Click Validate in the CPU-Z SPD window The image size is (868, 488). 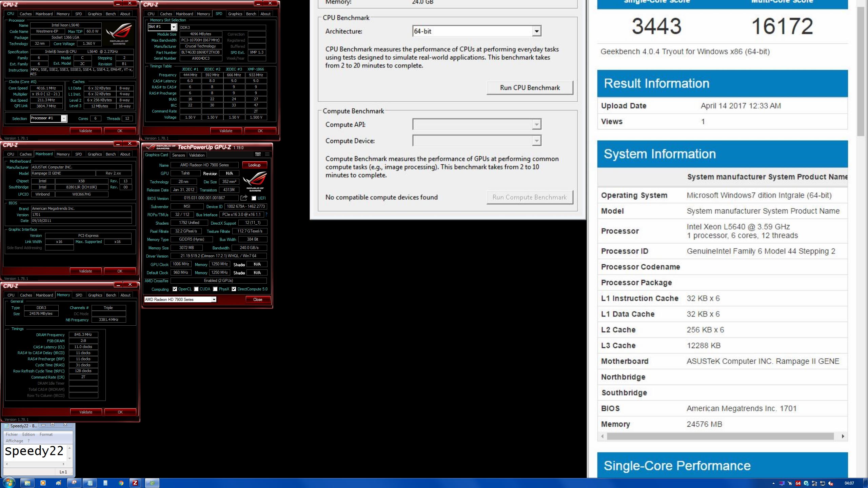(226, 131)
